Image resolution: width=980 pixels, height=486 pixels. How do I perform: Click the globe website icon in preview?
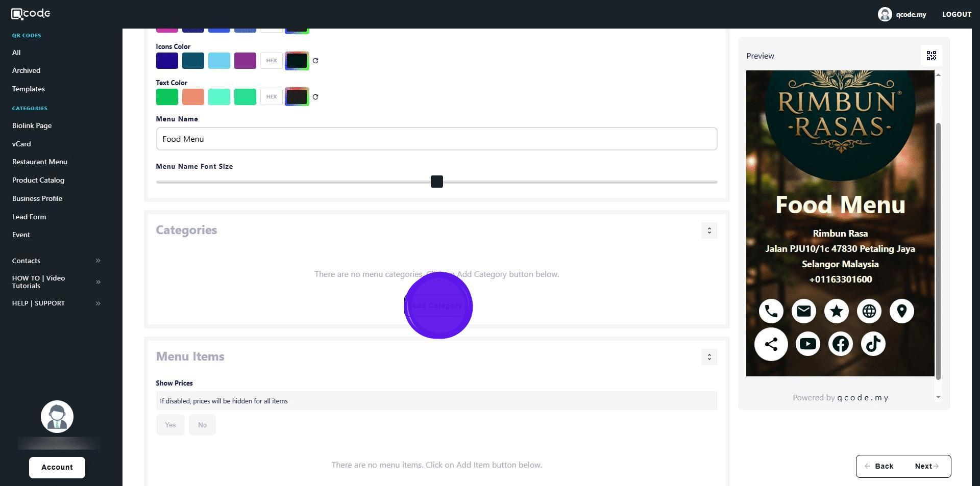point(869,311)
